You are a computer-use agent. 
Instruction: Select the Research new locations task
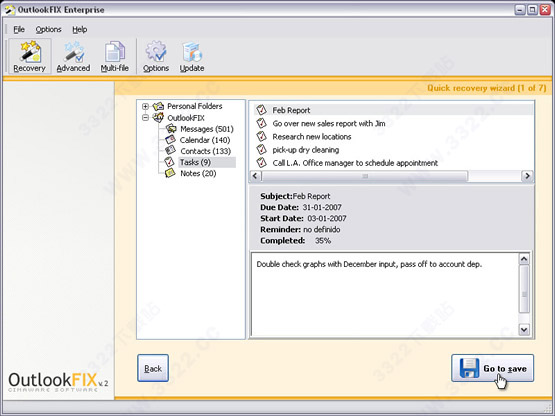pyautogui.click(x=311, y=137)
